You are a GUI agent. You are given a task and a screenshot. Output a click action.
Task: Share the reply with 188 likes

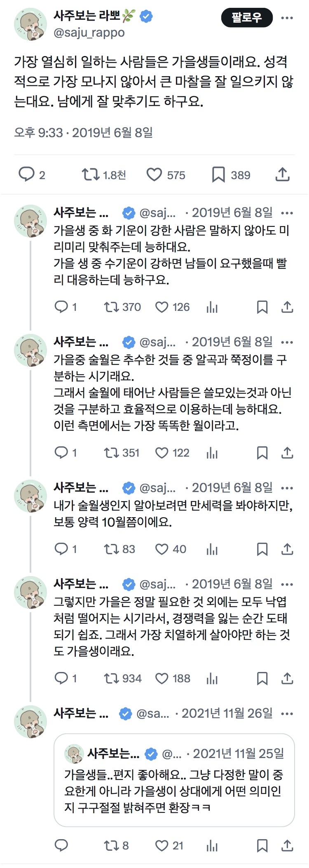(x=287, y=679)
